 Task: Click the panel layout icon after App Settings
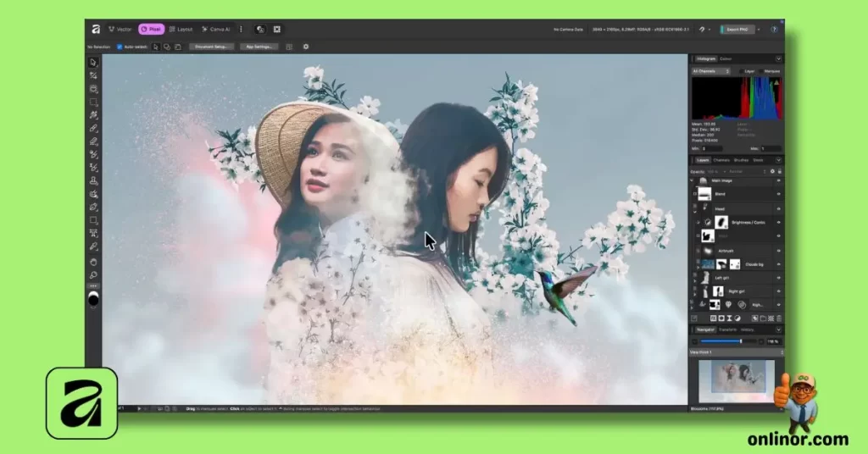point(289,47)
